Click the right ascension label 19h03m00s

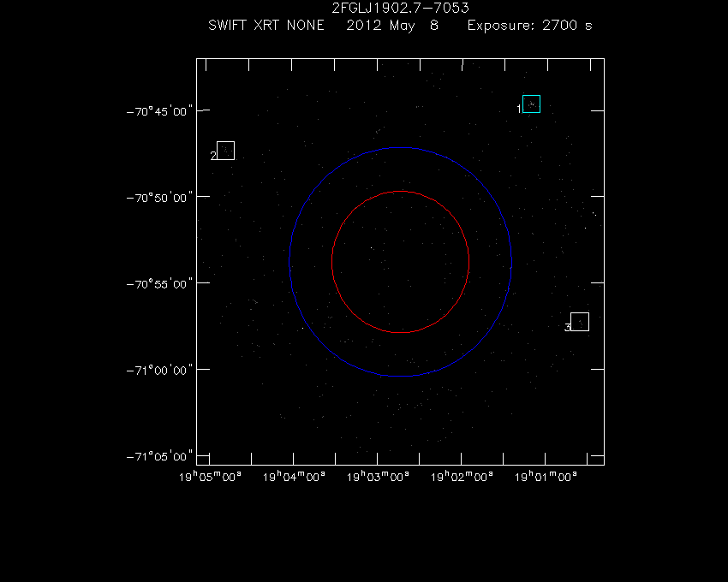(378, 477)
